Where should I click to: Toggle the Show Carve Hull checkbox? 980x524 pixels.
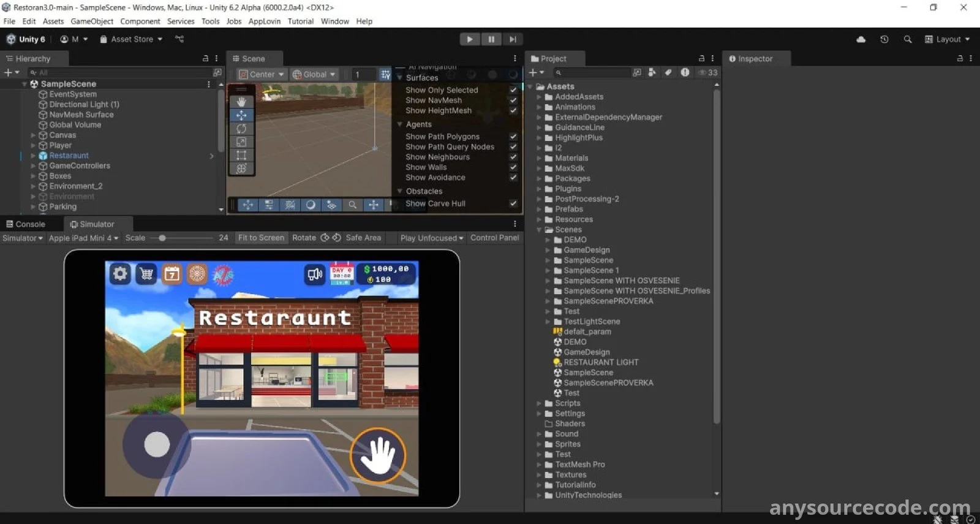click(x=513, y=203)
